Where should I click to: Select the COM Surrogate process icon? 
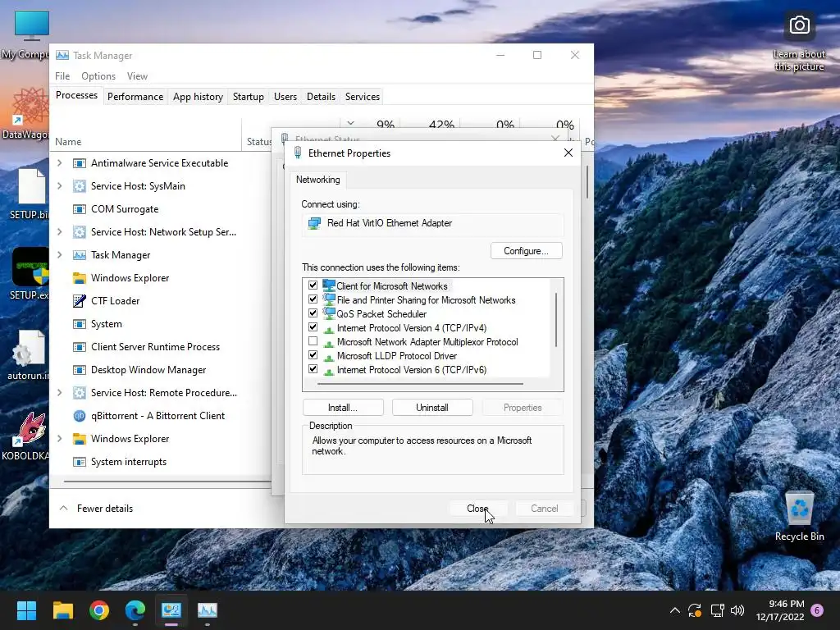point(80,209)
